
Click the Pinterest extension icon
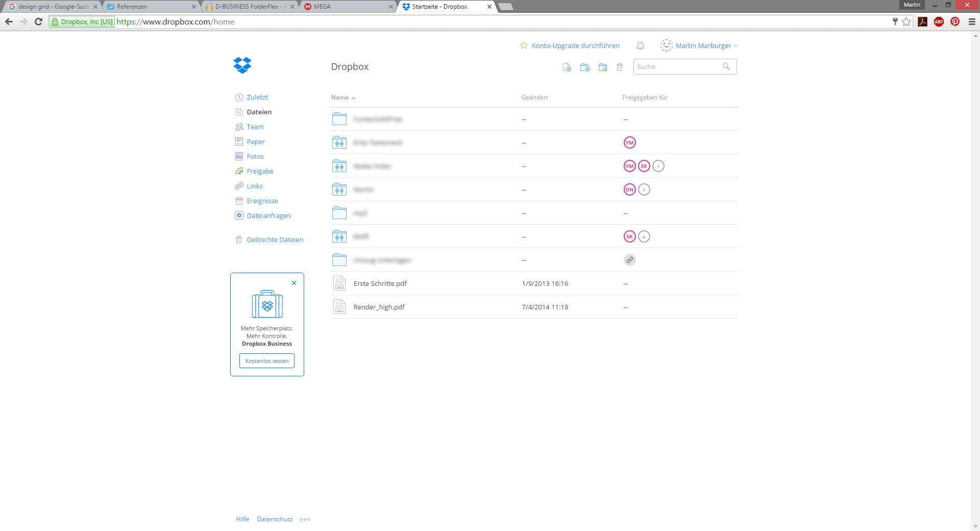coord(955,21)
